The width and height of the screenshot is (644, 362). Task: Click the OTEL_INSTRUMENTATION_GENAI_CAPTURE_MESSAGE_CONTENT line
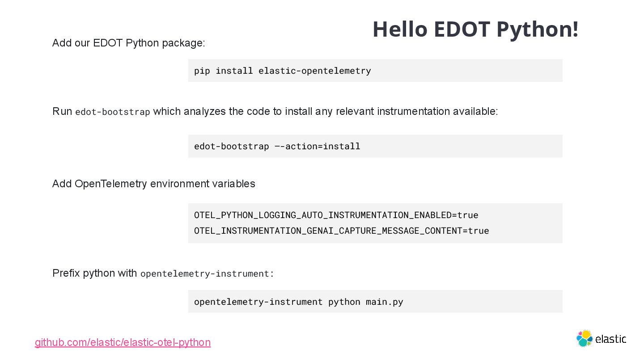pos(341,231)
